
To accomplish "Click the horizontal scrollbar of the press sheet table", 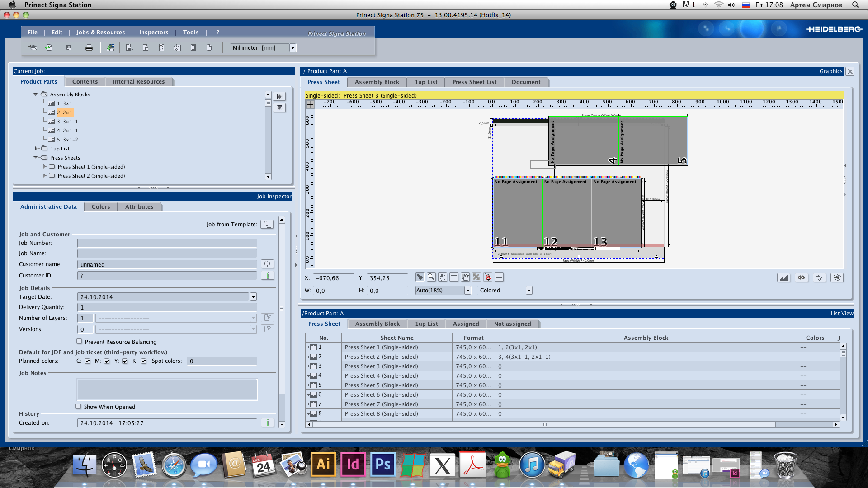I will [544, 424].
